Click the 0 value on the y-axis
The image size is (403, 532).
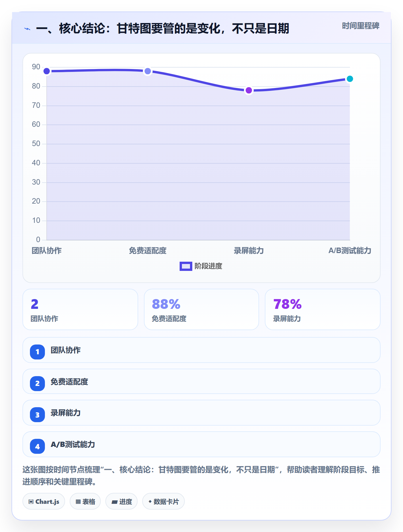[38, 240]
